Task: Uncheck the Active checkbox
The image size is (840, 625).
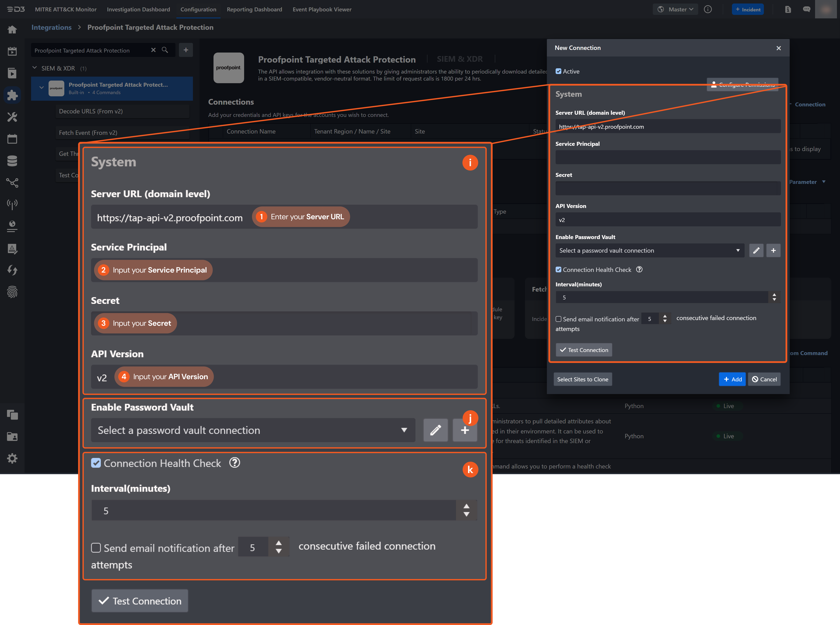Action: [558, 71]
